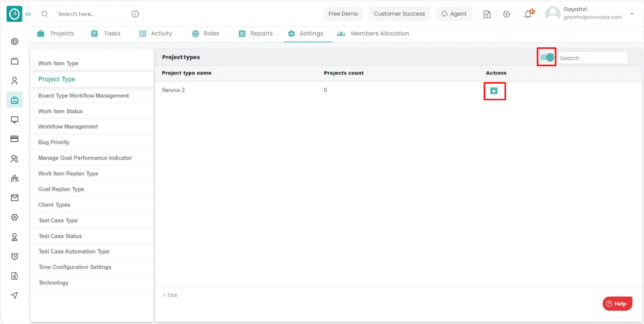
Task: Archive the Service 2 project type
Action: tap(494, 91)
